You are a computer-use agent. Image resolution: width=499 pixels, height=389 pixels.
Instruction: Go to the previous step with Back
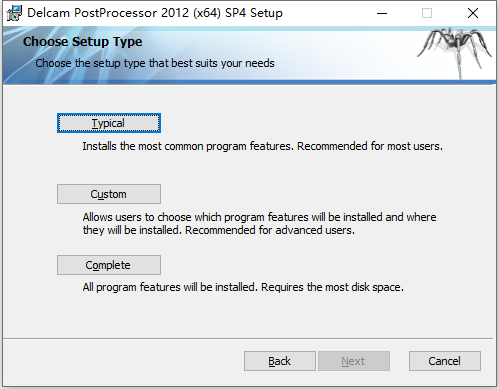click(280, 361)
